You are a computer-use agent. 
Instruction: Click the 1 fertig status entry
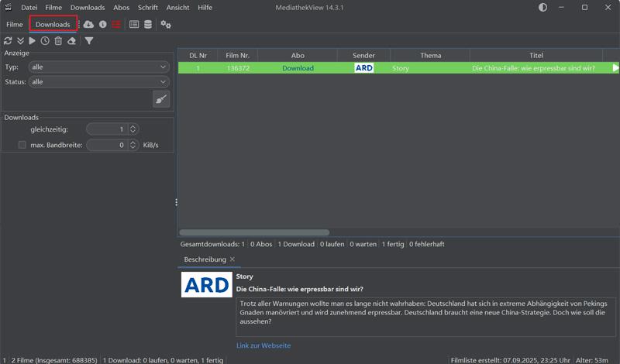393,244
